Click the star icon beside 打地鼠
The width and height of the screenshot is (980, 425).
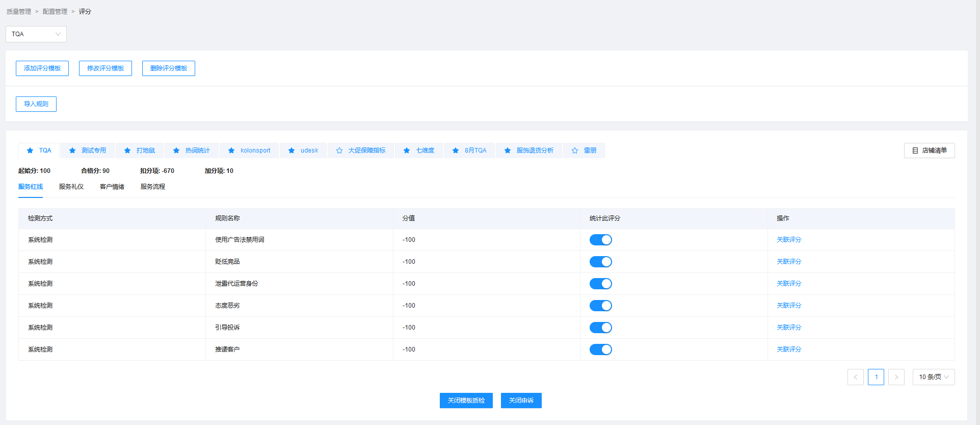pos(127,151)
